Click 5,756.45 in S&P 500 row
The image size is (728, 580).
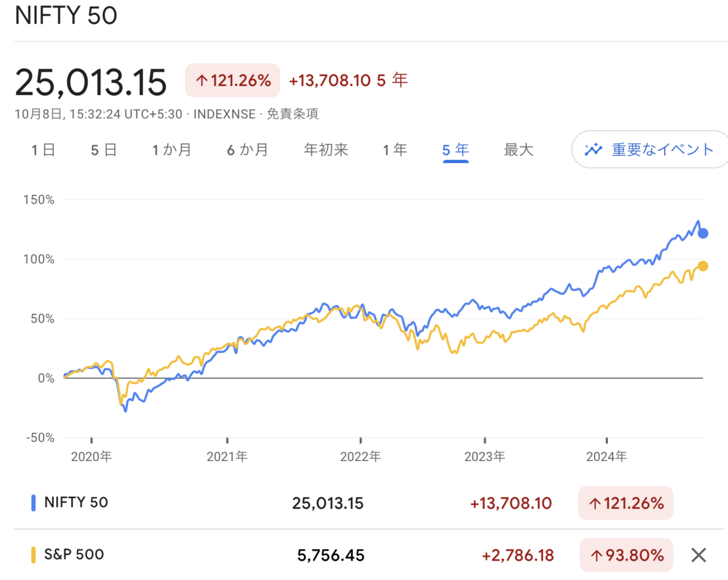(x=331, y=555)
